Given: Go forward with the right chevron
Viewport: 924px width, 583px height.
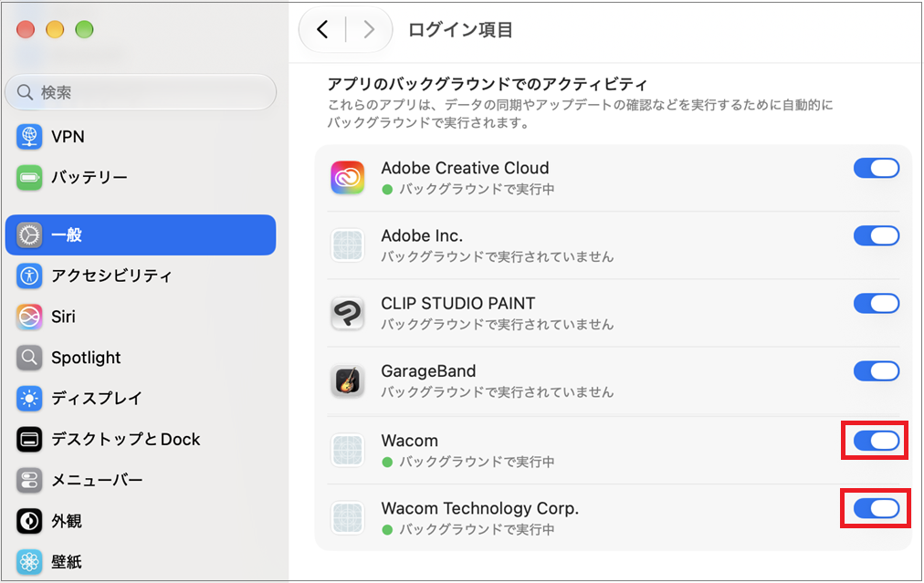Looking at the screenshot, I should point(369,29).
